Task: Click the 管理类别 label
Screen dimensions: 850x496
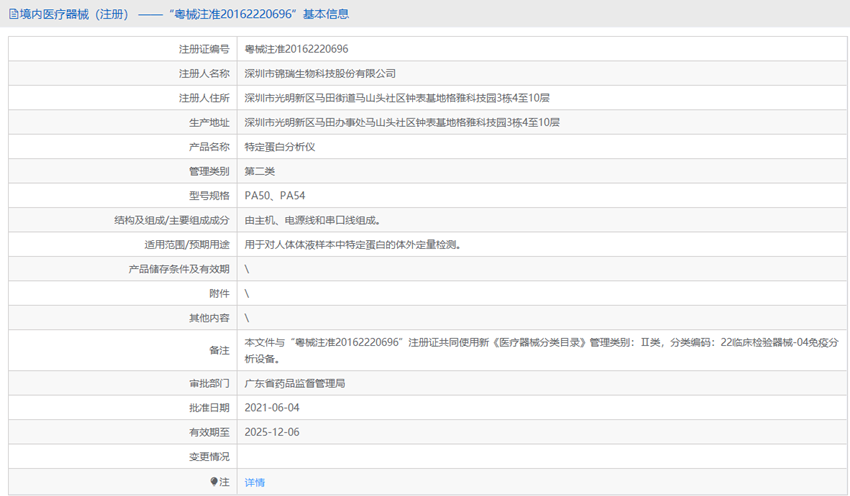Action: coord(209,171)
